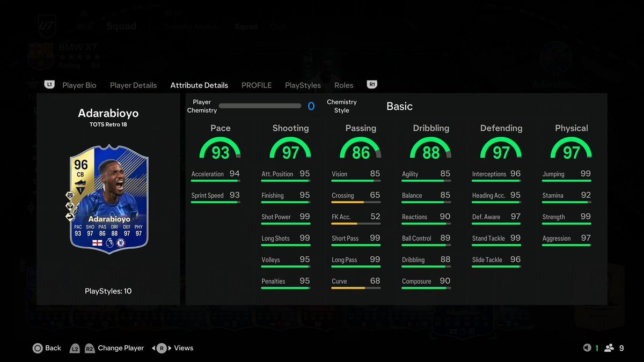Click the R1 shoulder button icon

point(372,85)
